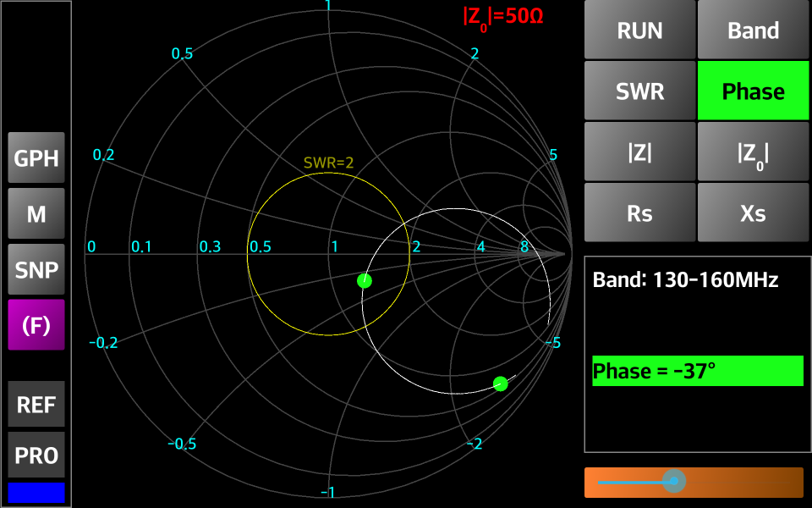This screenshot has height=508, width=812.
Task: Open the Band selection button
Action: pos(753,30)
